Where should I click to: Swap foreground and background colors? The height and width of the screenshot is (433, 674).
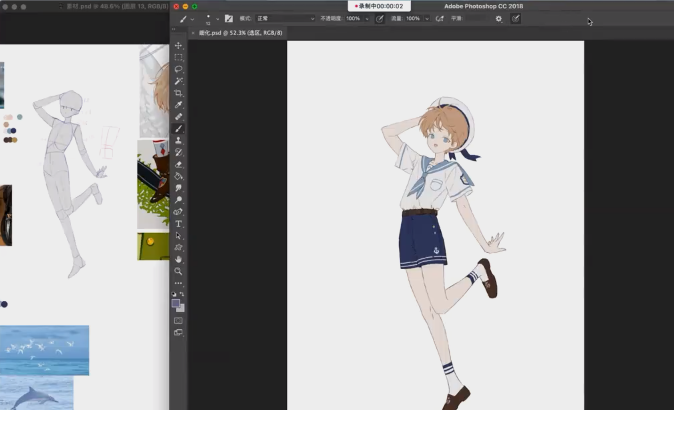[x=182, y=294]
